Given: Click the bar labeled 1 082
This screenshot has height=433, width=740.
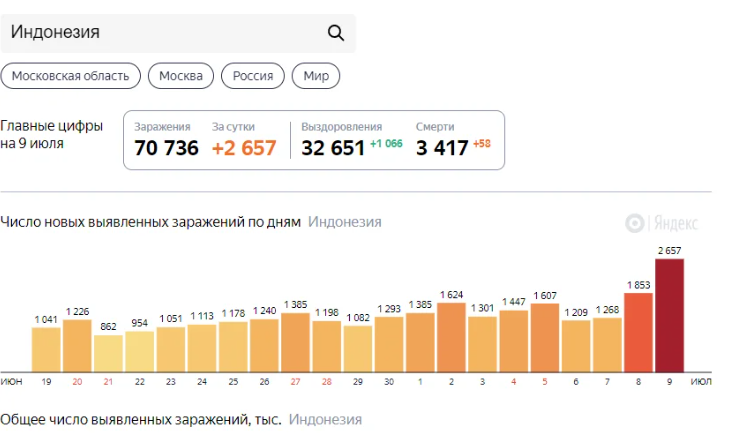Looking at the screenshot, I should [358, 349].
